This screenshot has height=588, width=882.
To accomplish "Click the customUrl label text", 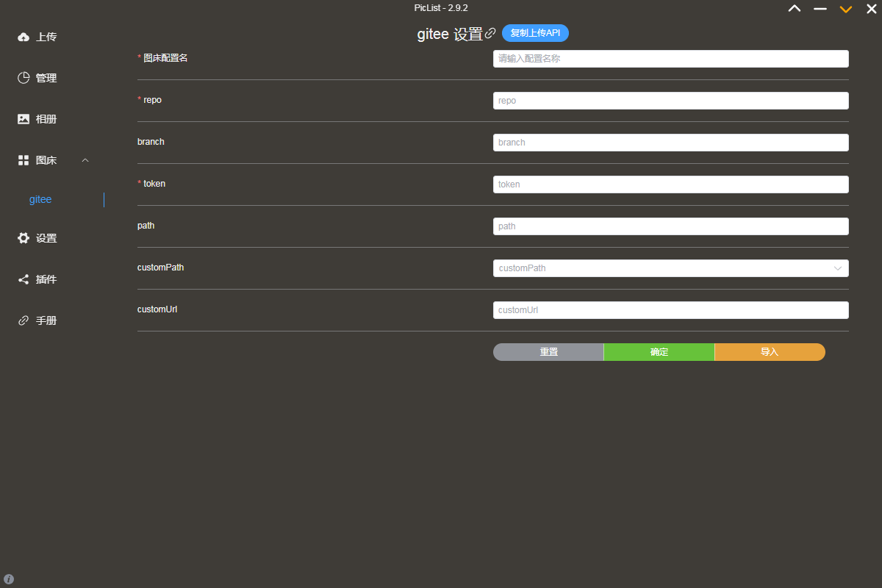I will [157, 309].
